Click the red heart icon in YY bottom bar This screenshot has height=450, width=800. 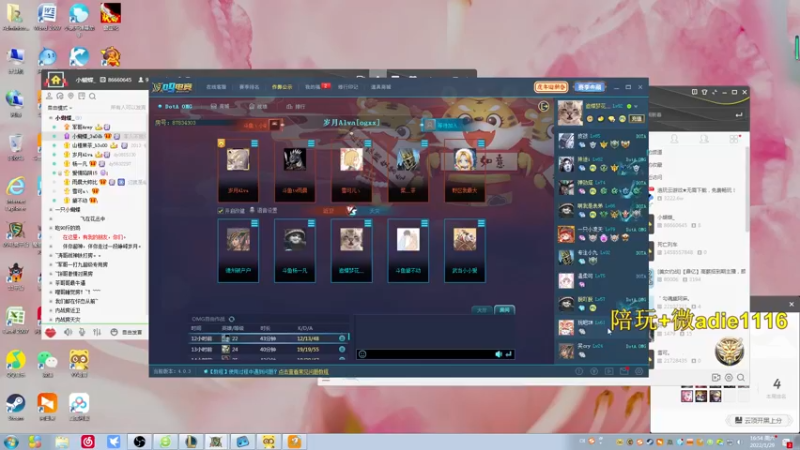tap(51, 333)
